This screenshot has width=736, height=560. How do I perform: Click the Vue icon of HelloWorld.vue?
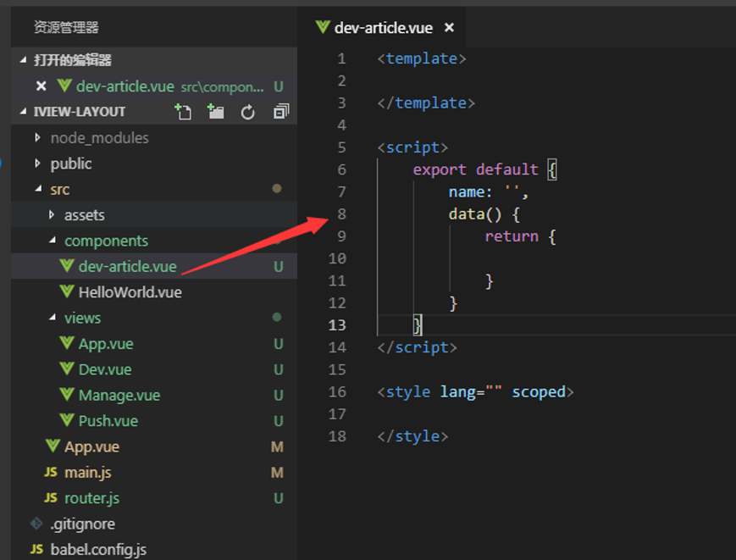(x=67, y=291)
